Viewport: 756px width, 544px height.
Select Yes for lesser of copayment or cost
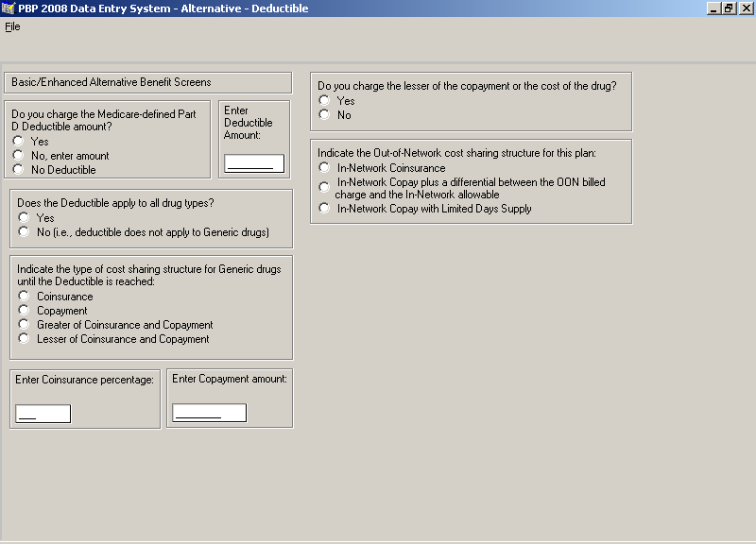[324, 100]
